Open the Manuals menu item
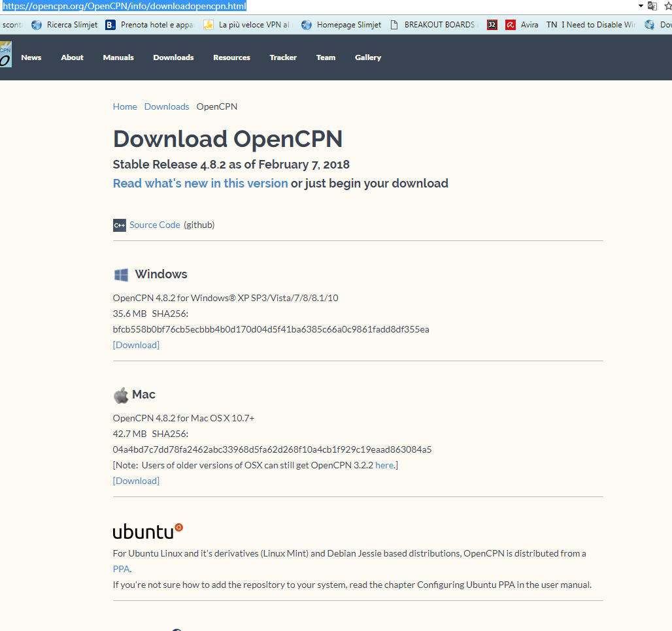Image resolution: width=672 pixels, height=631 pixels. pos(118,57)
